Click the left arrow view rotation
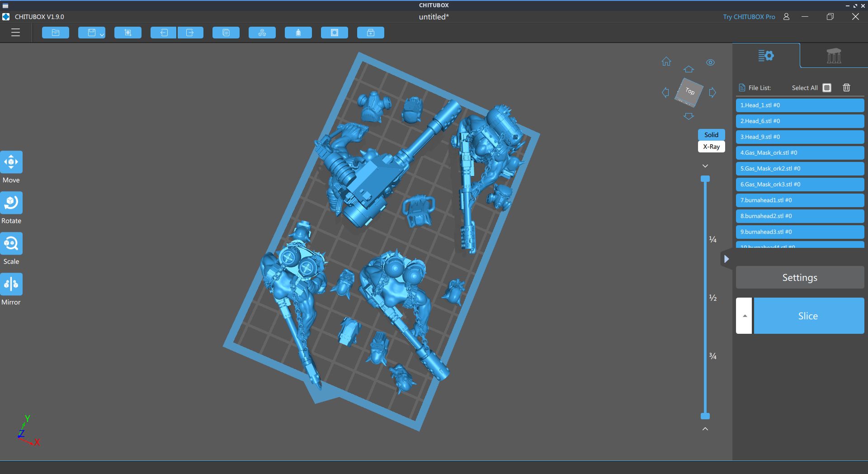This screenshot has width=868, height=474. 665,93
